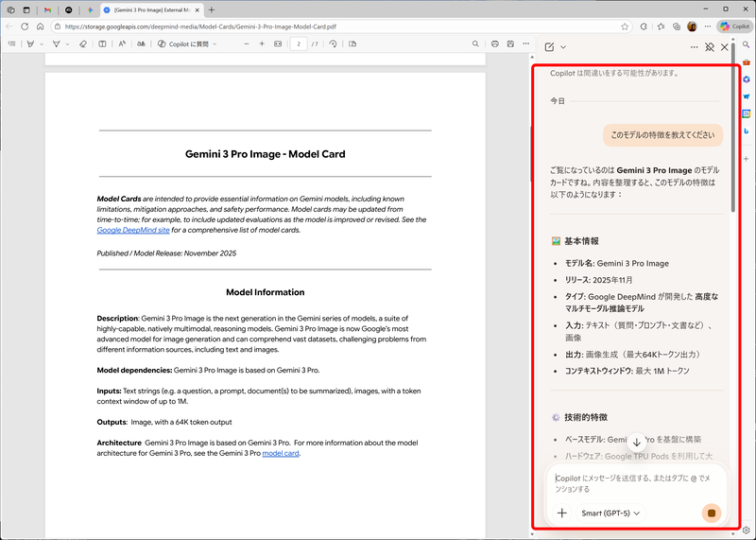Open a new browser tab
756x540 pixels.
click(212, 9)
